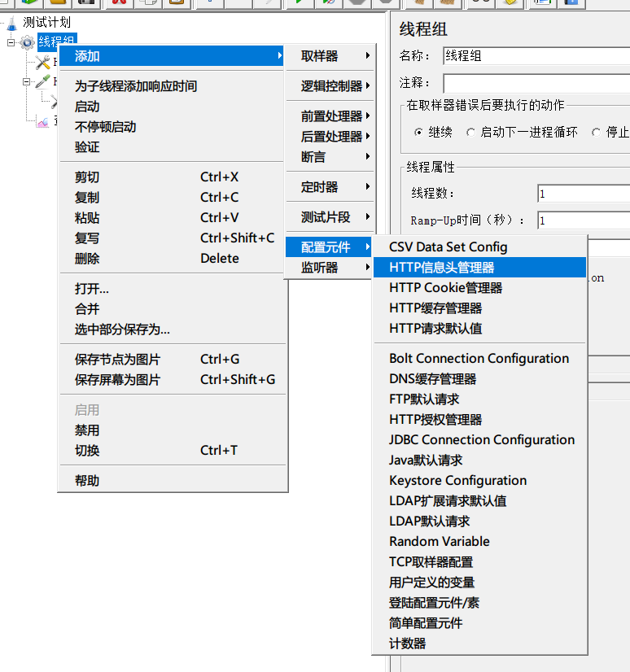This screenshot has height=672, width=630.
Task: Choose 简单配置元件
Action: pos(479,623)
